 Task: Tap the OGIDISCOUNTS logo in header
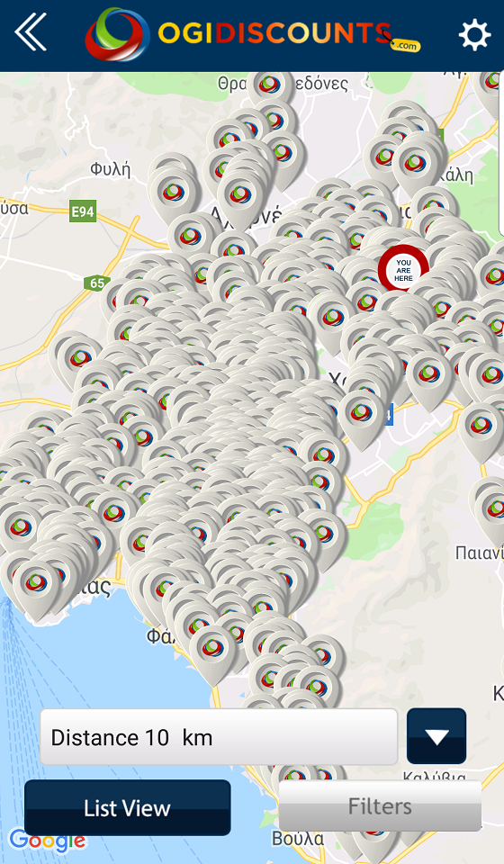(x=253, y=34)
